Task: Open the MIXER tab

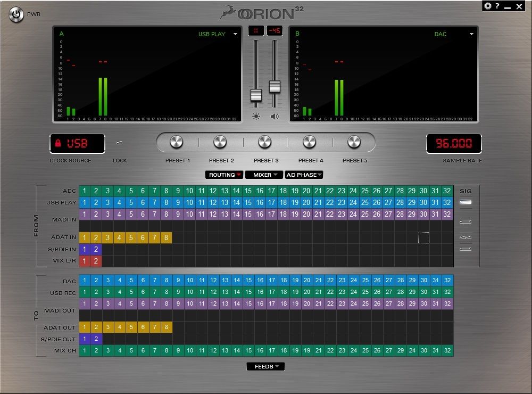Action: 264,175
